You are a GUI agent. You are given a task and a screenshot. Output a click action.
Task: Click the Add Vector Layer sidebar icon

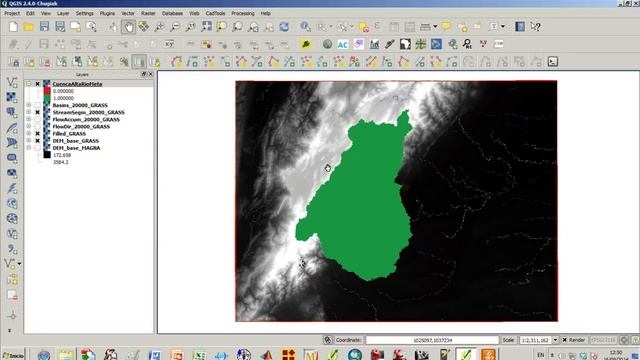[12, 82]
